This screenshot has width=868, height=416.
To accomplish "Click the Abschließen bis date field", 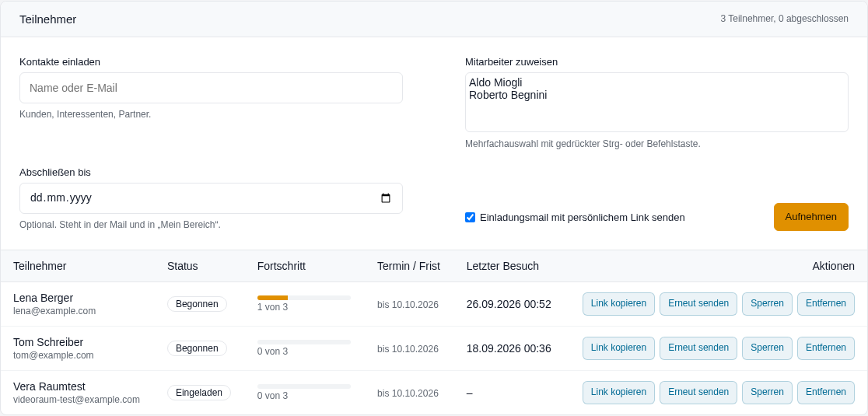I will 211,198.
